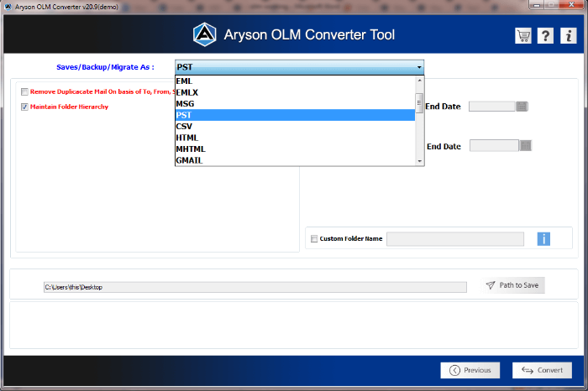Collapse the Saves/Backup/Migrate As dropdown arrow
The height and width of the screenshot is (391, 588).
tap(419, 67)
